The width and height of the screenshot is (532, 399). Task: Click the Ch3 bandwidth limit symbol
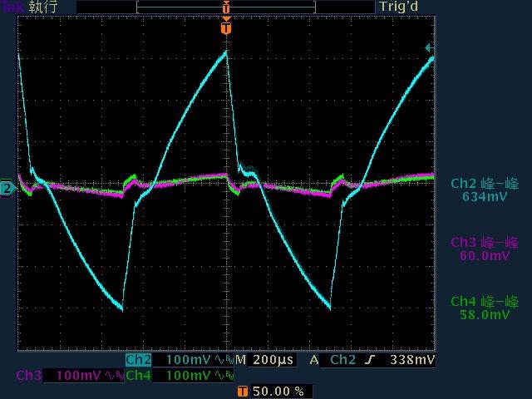[x=114, y=376]
